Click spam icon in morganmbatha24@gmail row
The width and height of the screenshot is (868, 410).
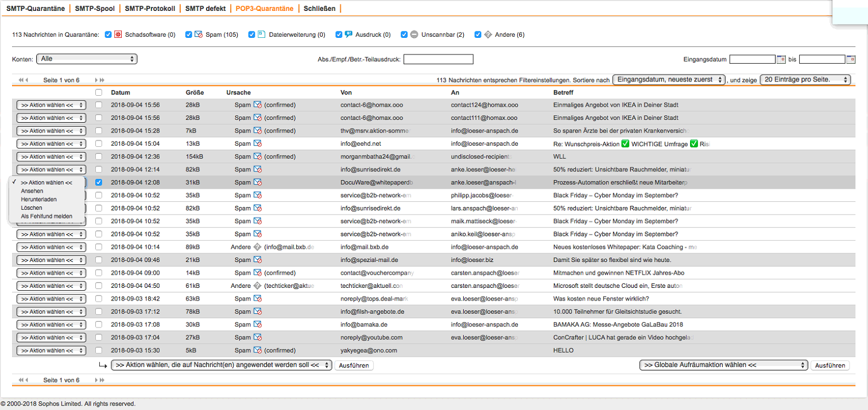pyautogui.click(x=258, y=157)
